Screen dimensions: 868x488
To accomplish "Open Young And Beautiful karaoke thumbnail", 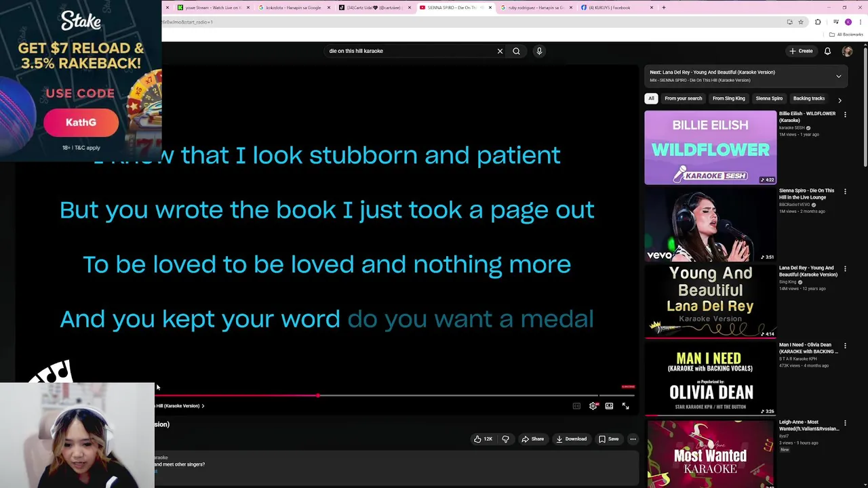I will coord(710,302).
